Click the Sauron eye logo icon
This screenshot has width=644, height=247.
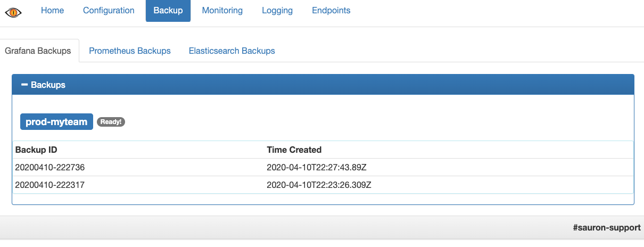tap(13, 11)
